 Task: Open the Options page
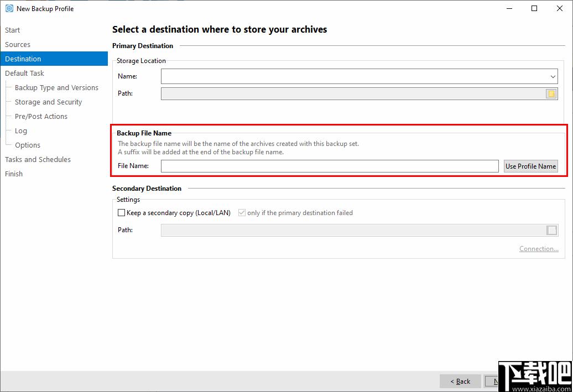pos(28,145)
